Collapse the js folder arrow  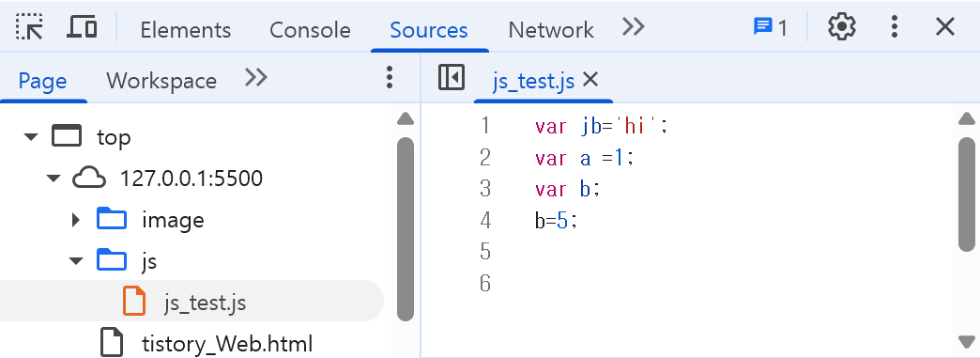pos(76,261)
